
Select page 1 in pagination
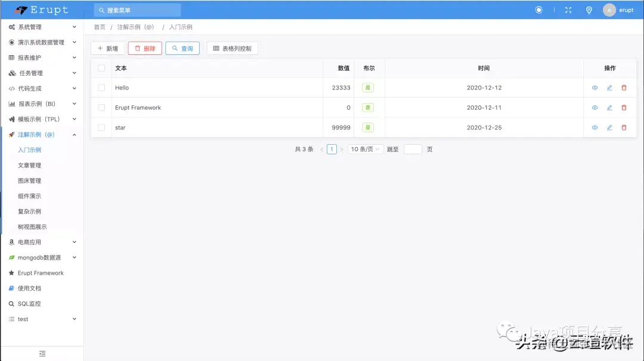pos(332,150)
